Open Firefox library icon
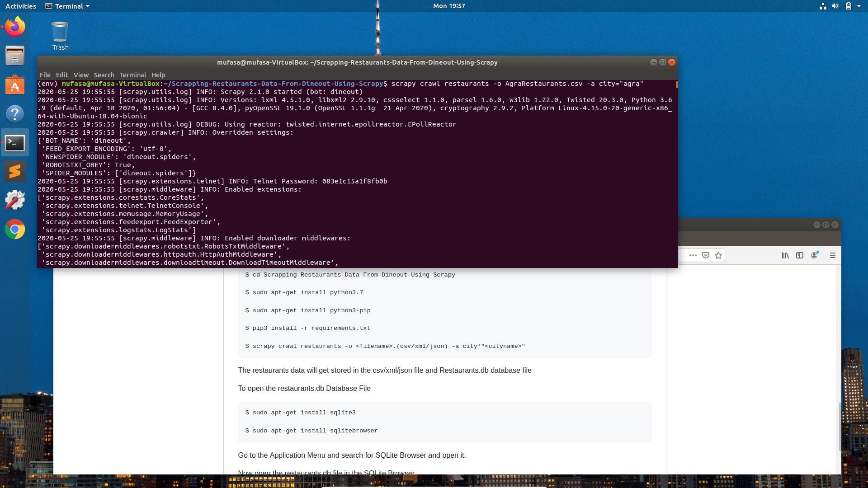Screen dimensions: 868x488 tap(785, 255)
